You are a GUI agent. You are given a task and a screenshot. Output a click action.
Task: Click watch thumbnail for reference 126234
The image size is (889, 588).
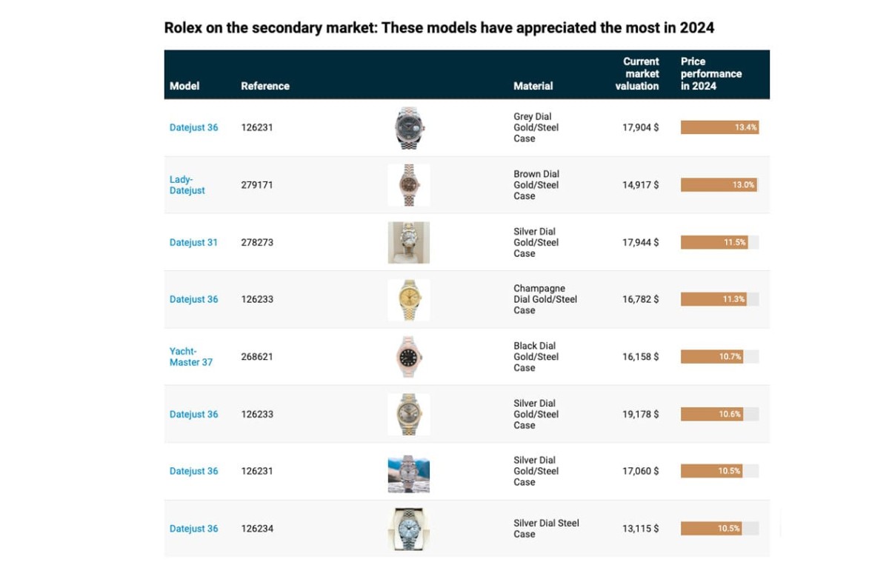click(x=408, y=529)
